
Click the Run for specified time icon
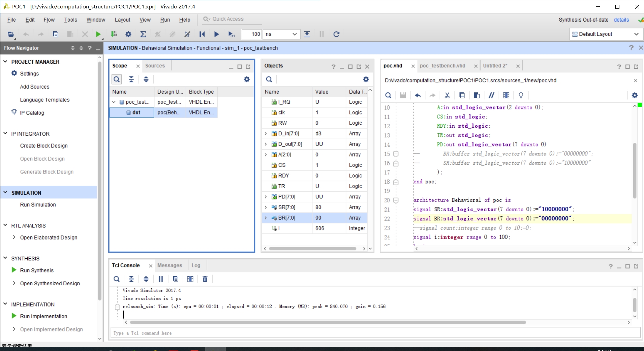click(232, 34)
